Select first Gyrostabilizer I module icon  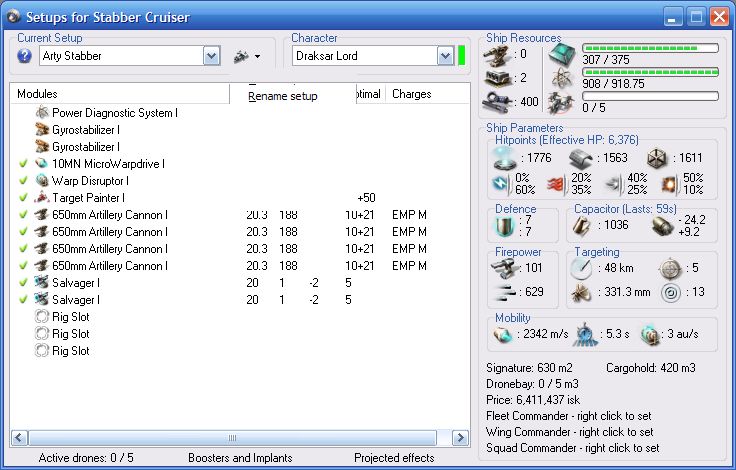pos(42,130)
